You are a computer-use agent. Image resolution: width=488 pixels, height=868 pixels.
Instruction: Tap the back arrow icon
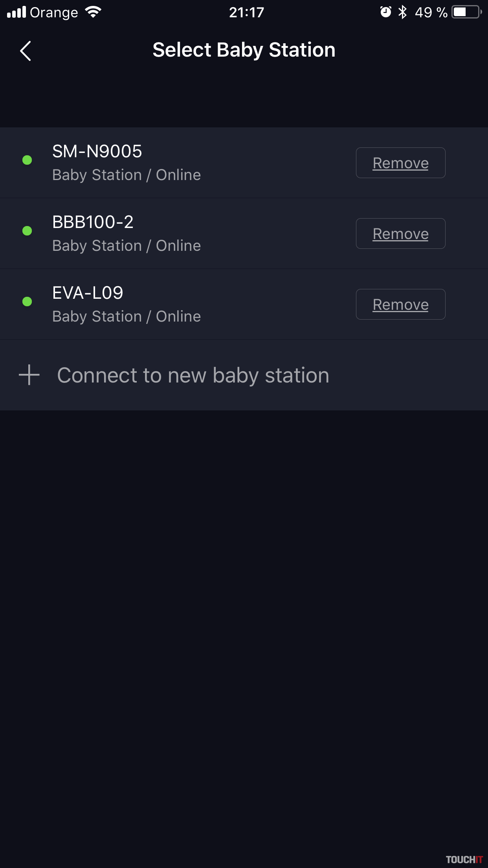[x=26, y=51]
